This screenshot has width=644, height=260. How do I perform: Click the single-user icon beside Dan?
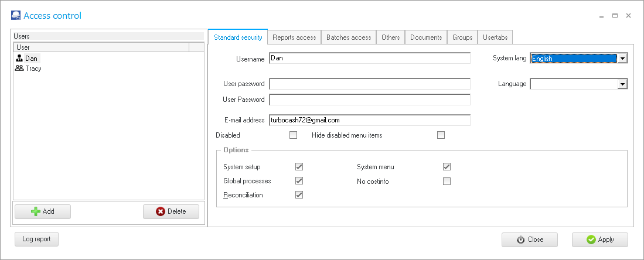(x=19, y=59)
